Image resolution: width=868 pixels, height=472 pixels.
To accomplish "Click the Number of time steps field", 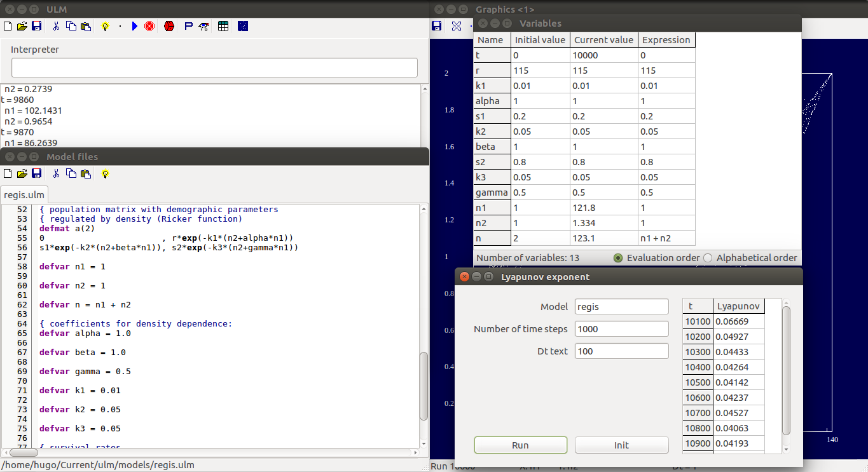I will pos(621,329).
